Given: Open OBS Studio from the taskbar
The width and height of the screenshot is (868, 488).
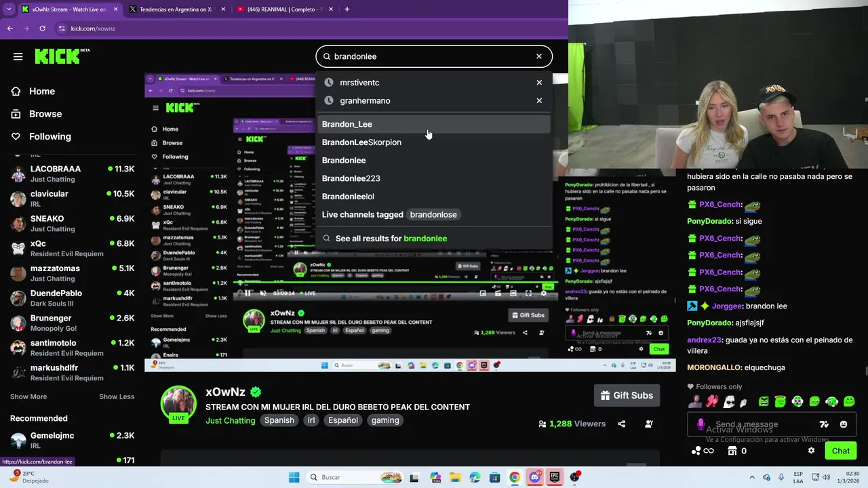Looking at the screenshot, I should pyautogui.click(x=575, y=477).
